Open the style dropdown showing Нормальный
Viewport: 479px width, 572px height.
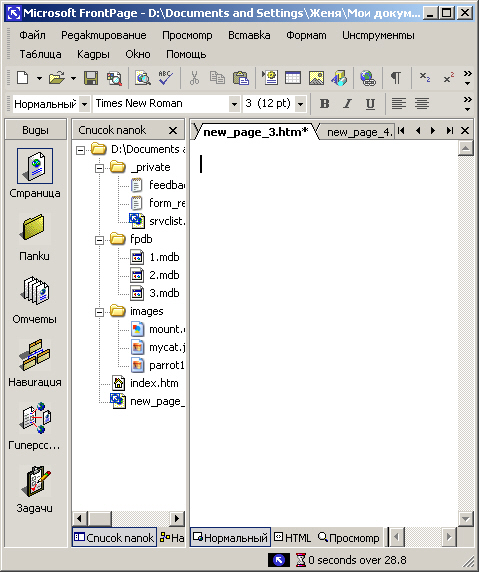(x=85, y=104)
